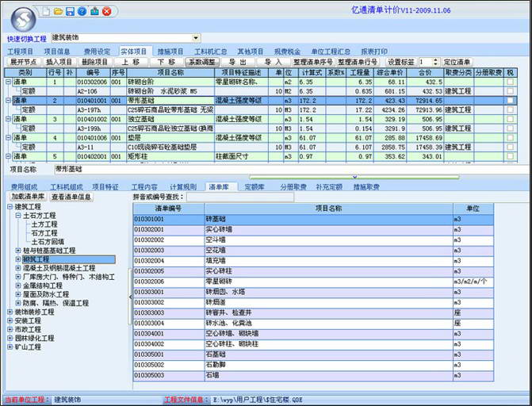Click the 加载清单库 button
Viewport: 532px width, 406px height.
(28, 197)
